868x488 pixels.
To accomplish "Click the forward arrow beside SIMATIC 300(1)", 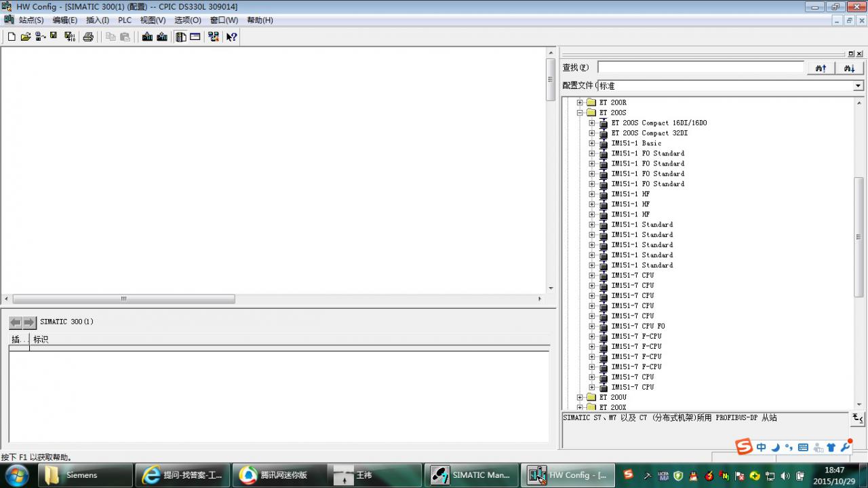I will coord(29,322).
